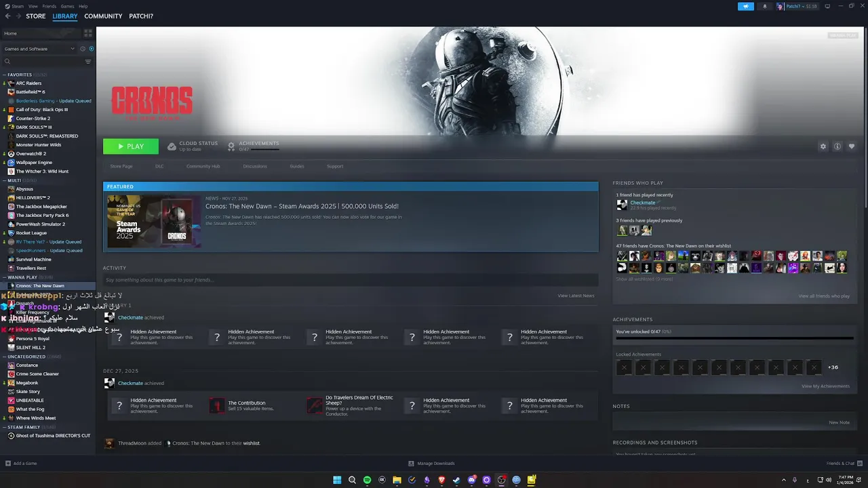Open Brave browser from the taskbar
Screen dimensions: 868x488
point(441,480)
